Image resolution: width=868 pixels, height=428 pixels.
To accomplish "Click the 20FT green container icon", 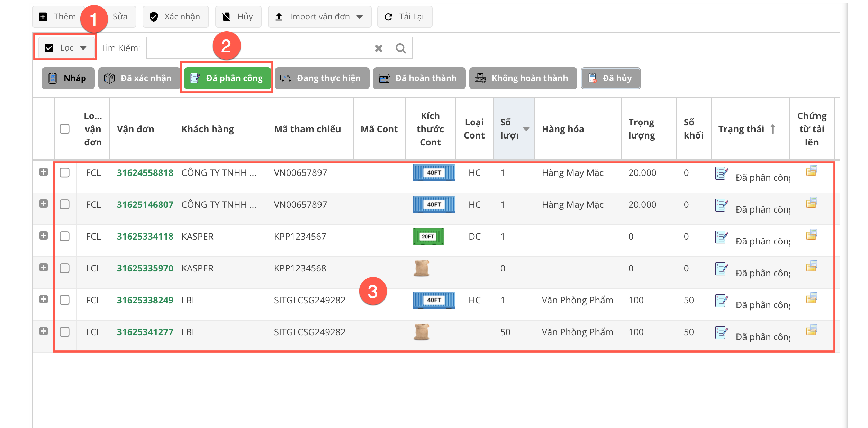I will point(428,237).
